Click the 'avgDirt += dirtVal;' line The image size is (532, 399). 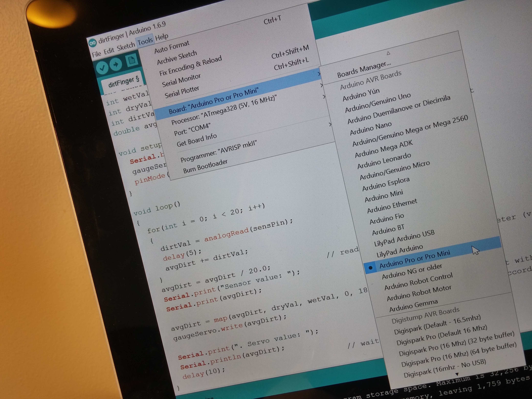tap(206, 260)
